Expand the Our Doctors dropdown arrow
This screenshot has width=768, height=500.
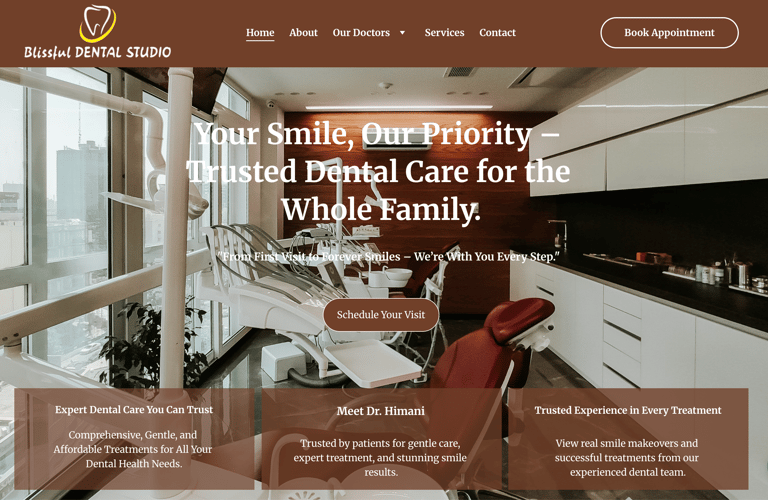coord(402,33)
